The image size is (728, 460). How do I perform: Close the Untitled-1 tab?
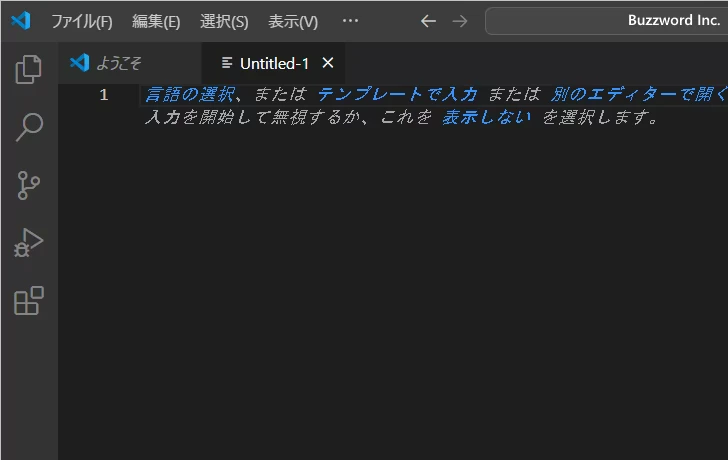328,63
